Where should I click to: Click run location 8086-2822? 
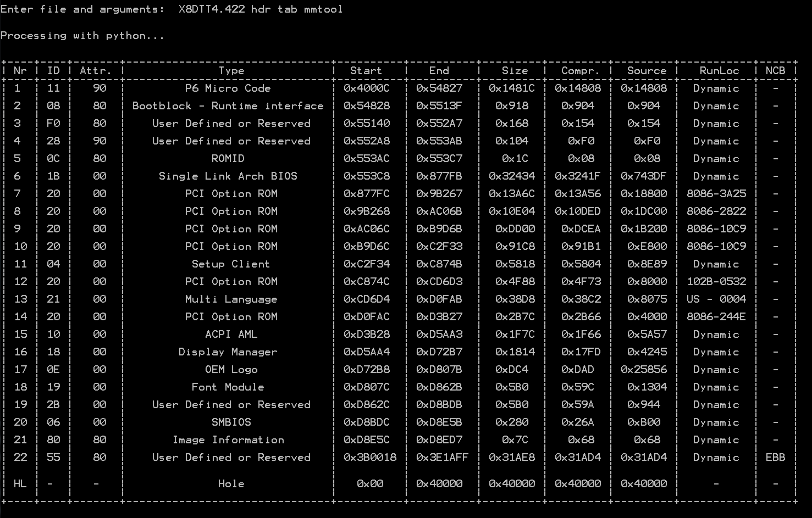click(x=716, y=211)
